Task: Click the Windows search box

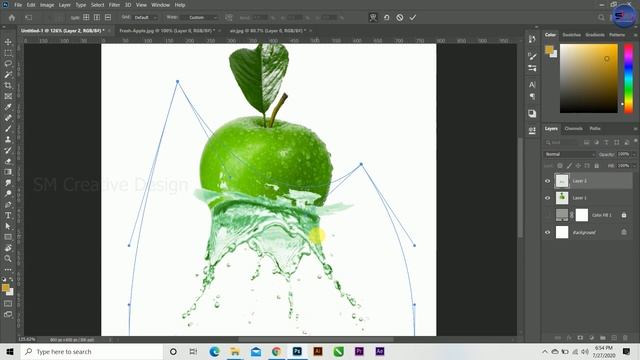Action: 92,351
